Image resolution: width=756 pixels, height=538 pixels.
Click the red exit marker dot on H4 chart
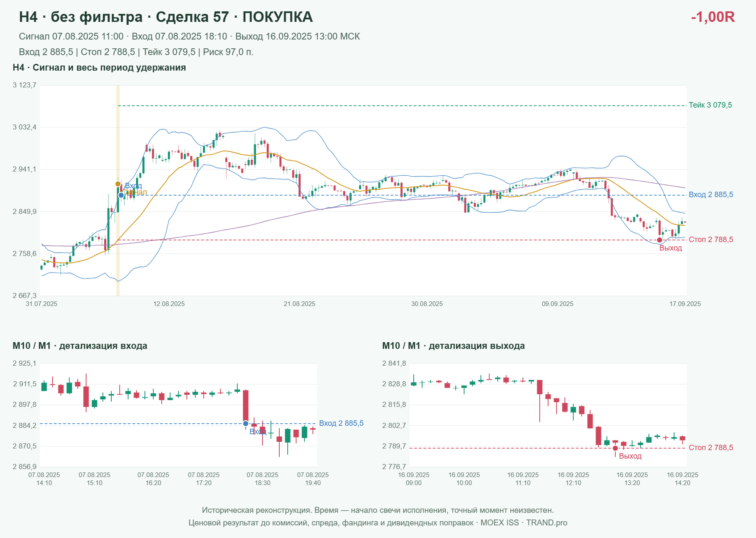click(659, 240)
